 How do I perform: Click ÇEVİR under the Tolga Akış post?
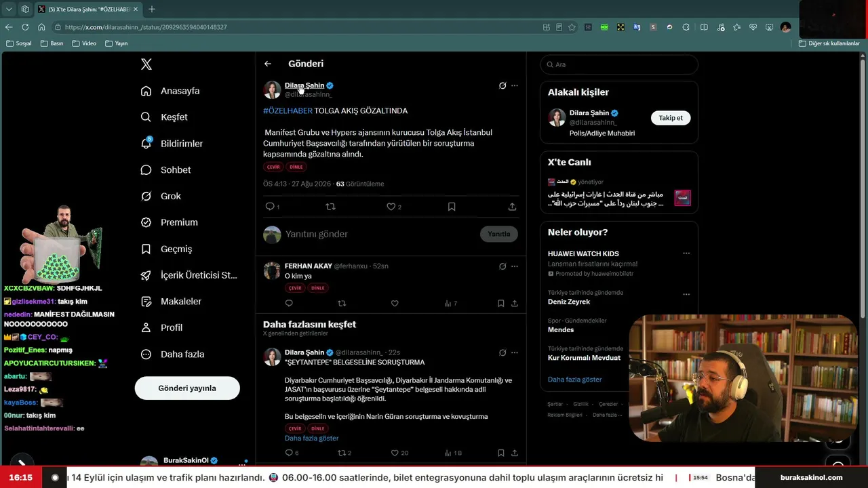[x=273, y=167]
